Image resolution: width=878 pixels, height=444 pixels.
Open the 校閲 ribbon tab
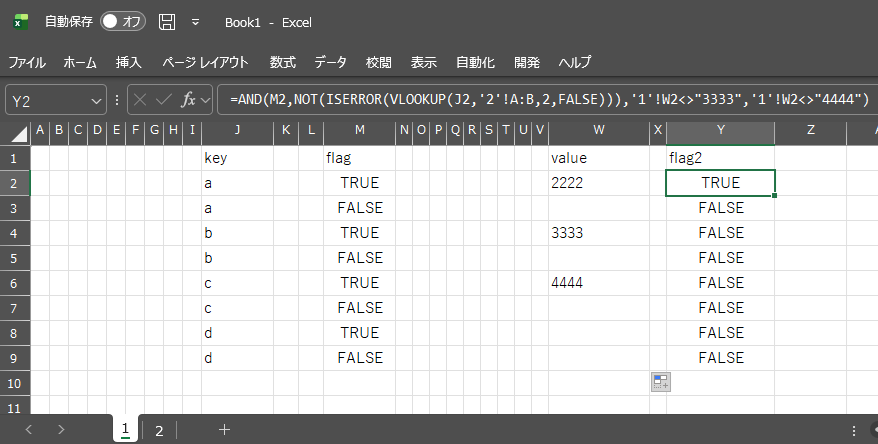(x=379, y=62)
